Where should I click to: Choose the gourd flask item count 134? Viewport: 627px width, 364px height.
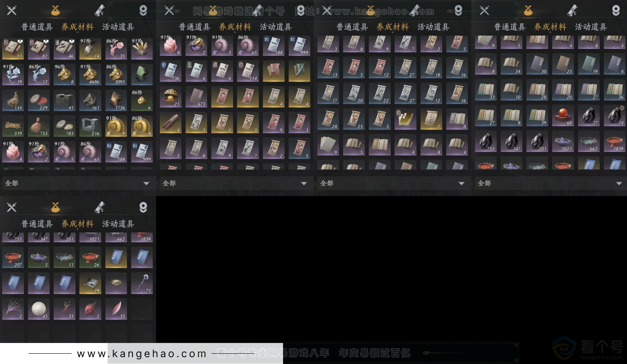pos(13,100)
